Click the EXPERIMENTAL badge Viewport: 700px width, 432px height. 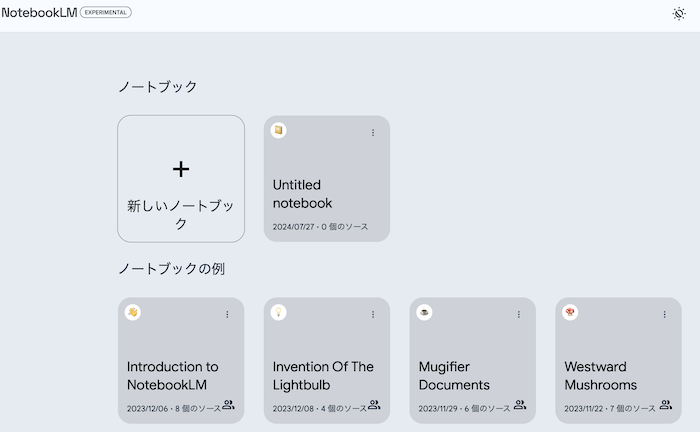pyautogui.click(x=105, y=12)
